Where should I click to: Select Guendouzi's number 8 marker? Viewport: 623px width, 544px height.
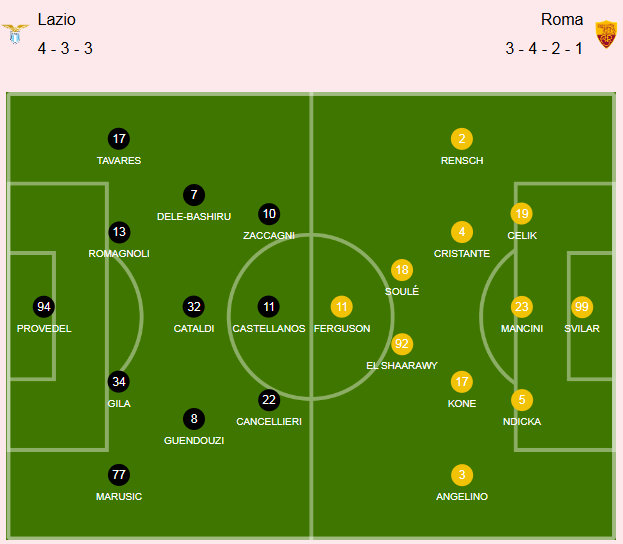[194, 418]
